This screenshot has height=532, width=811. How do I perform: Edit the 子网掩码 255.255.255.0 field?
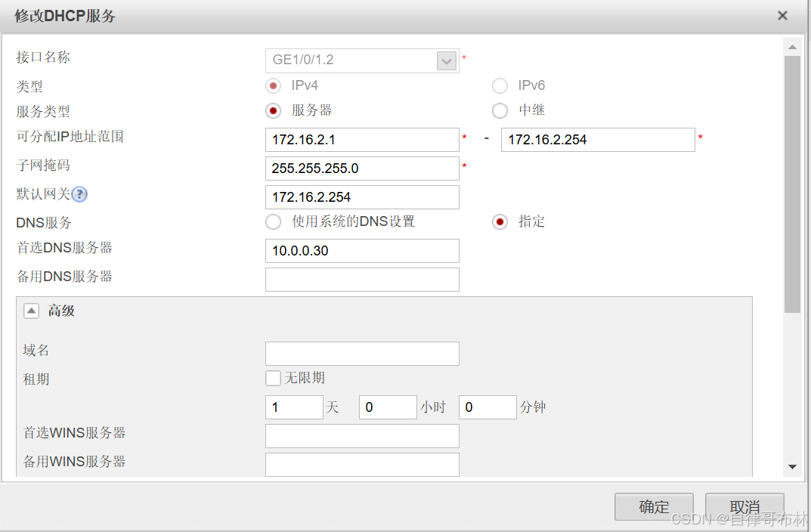coord(362,169)
